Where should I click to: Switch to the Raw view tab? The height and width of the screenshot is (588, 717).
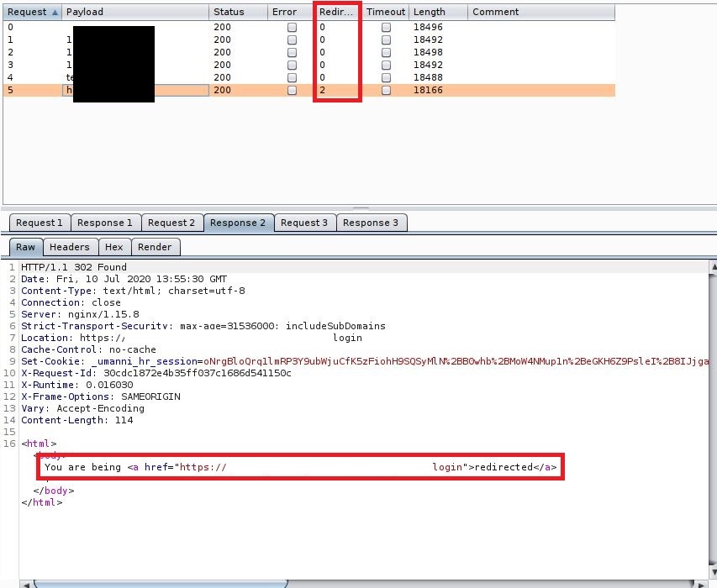pyautogui.click(x=25, y=247)
